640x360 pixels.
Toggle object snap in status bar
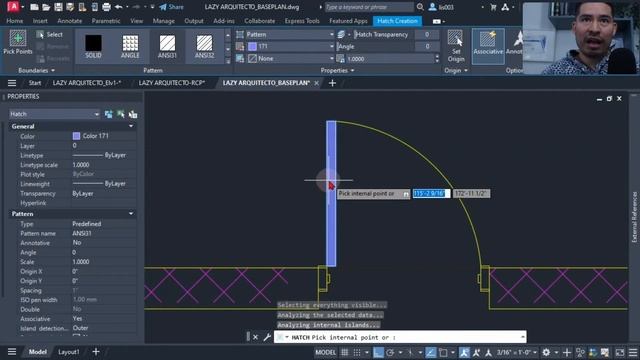point(443,352)
